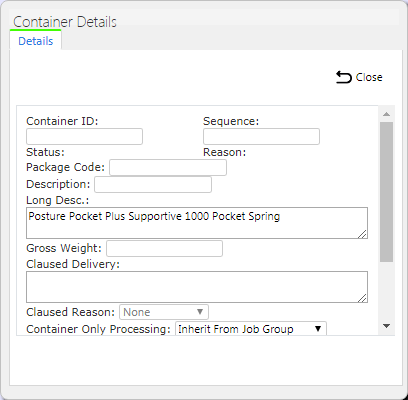Focus the Sequence input field
This screenshot has height=400, width=408.
261,137
